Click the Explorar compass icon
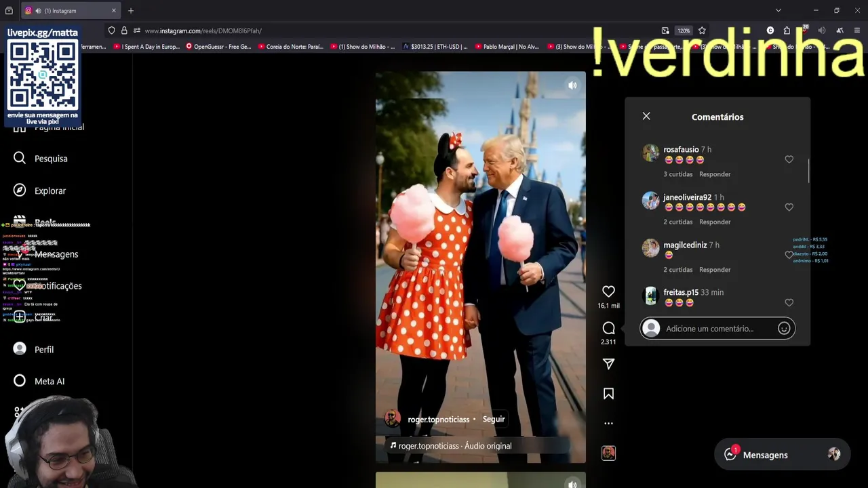This screenshot has width=868, height=488. [x=20, y=190]
